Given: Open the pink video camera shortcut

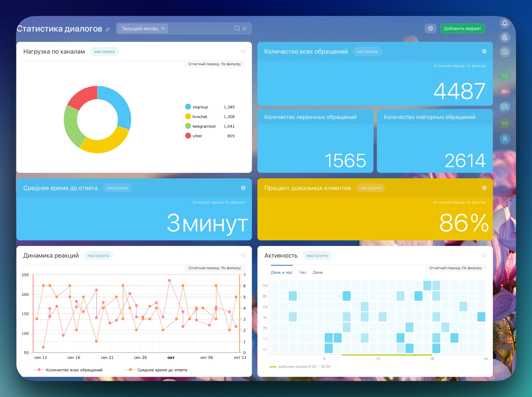Looking at the screenshot, I should (505, 91).
